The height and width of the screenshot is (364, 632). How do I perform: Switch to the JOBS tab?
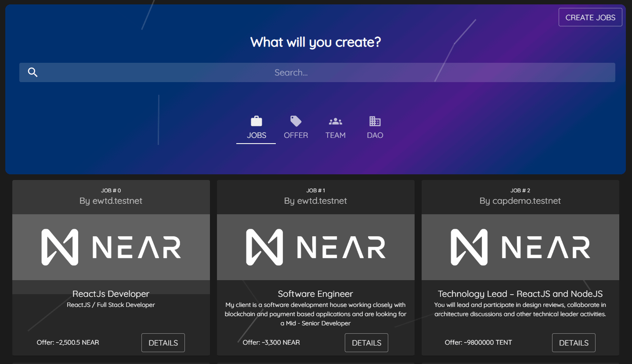[256, 128]
